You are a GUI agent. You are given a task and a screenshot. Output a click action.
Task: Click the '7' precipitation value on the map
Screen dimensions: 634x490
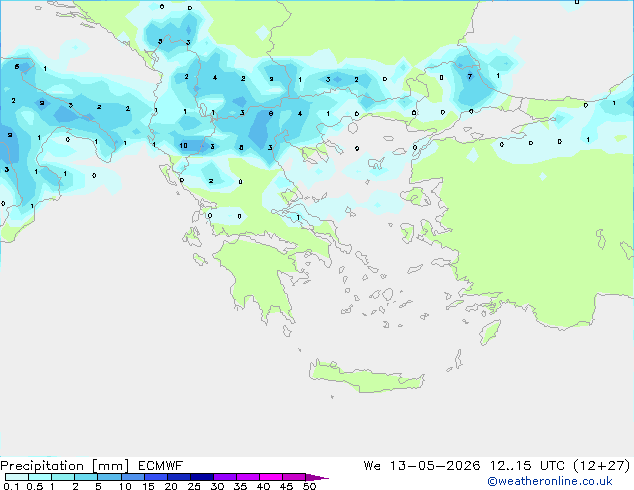point(469,76)
